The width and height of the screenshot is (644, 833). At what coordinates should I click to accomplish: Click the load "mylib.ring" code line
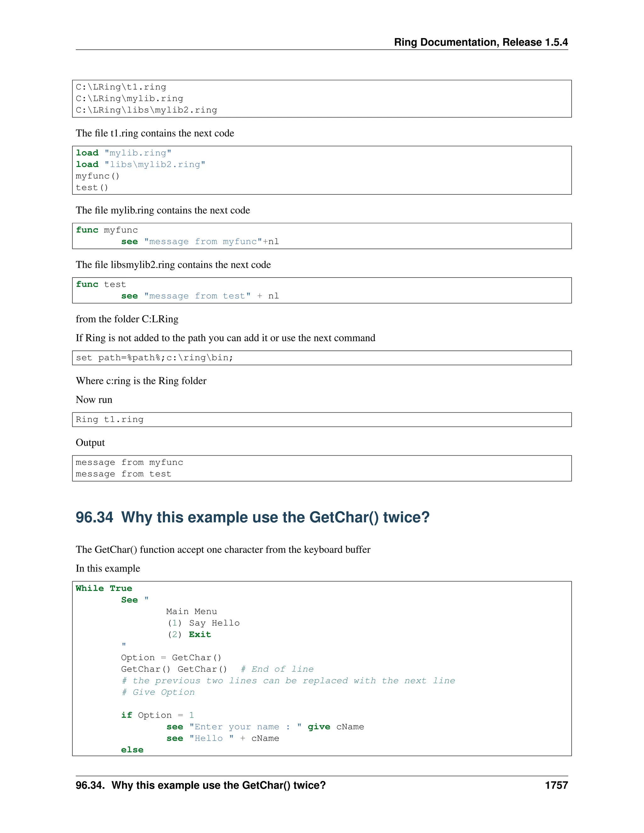pos(124,153)
